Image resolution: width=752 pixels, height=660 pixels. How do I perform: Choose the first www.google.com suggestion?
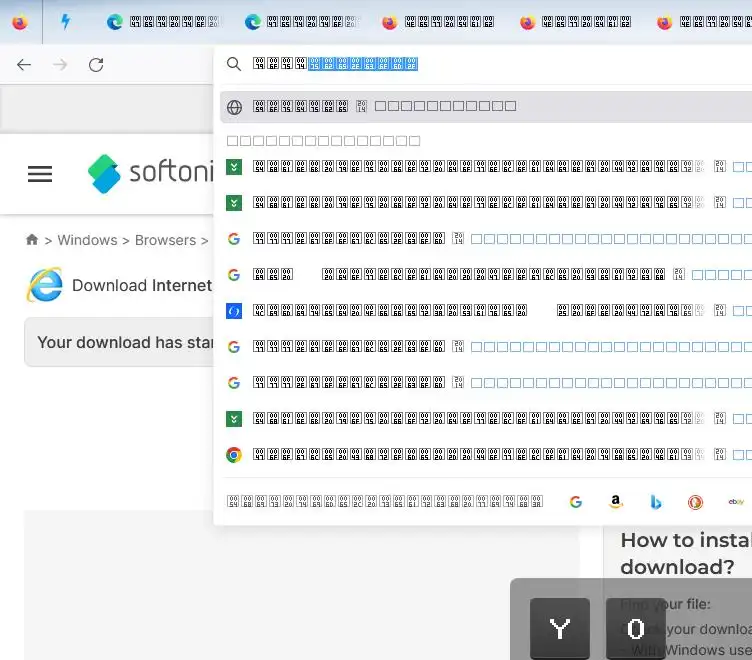point(486,239)
